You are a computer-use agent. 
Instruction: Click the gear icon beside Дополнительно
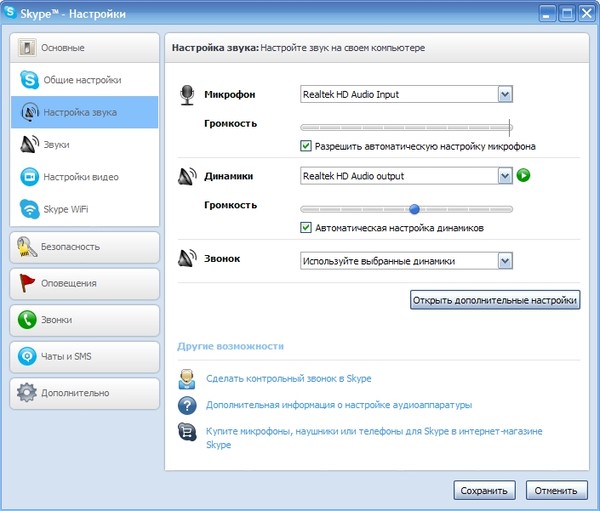pos(27,393)
